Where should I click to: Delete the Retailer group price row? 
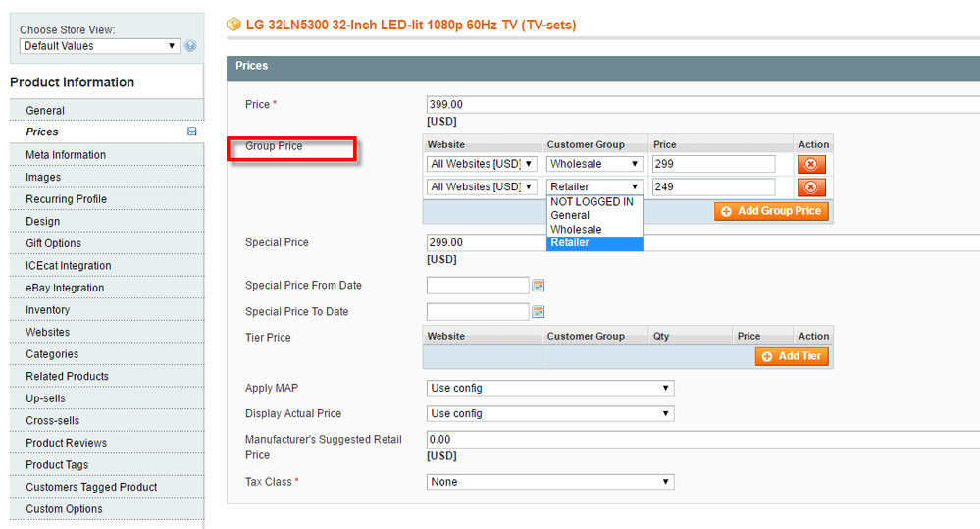pos(811,186)
